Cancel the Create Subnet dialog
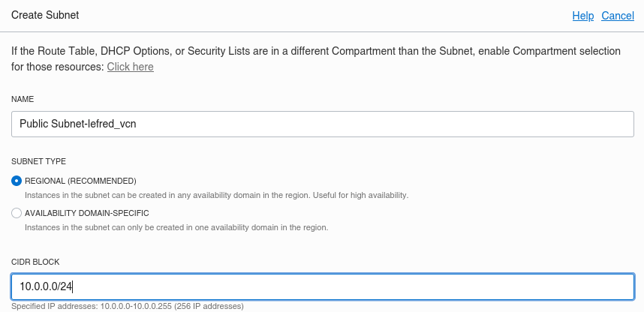Image resolution: width=644 pixels, height=312 pixels. coord(618,16)
